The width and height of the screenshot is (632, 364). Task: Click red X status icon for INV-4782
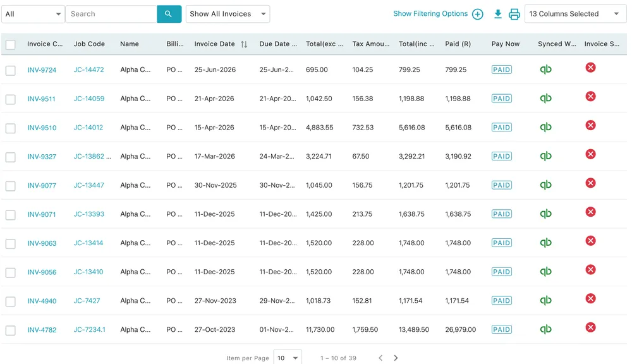(590, 327)
